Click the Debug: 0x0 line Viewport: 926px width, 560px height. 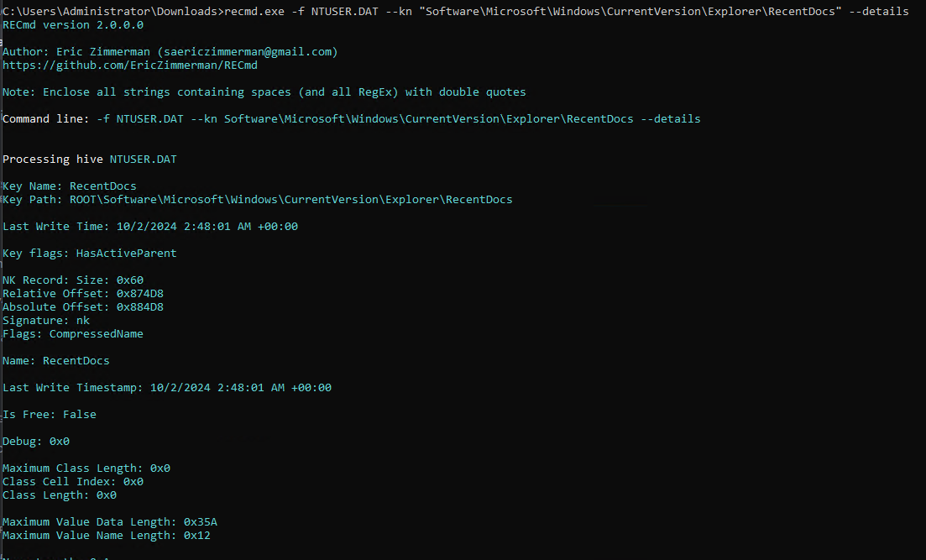(36, 442)
